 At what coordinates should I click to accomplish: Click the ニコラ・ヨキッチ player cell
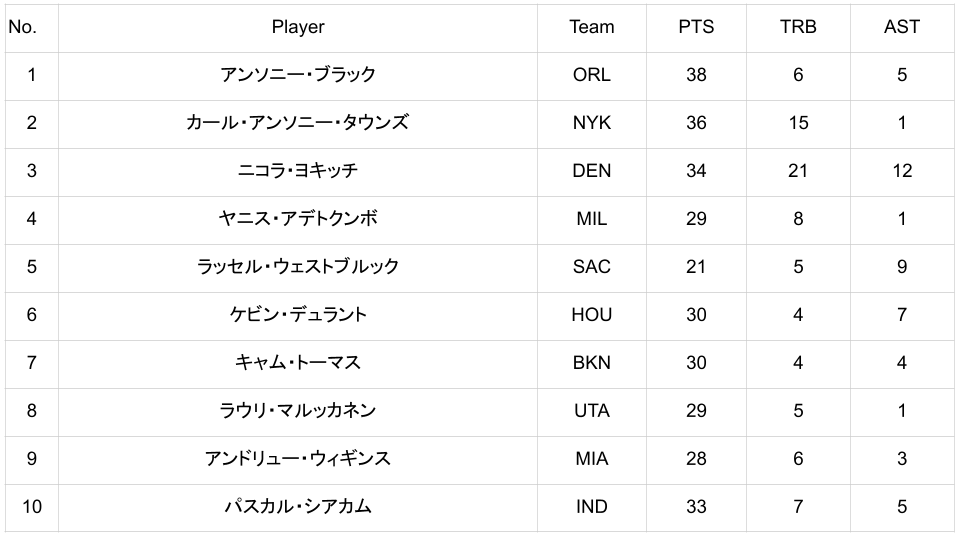click(x=298, y=171)
